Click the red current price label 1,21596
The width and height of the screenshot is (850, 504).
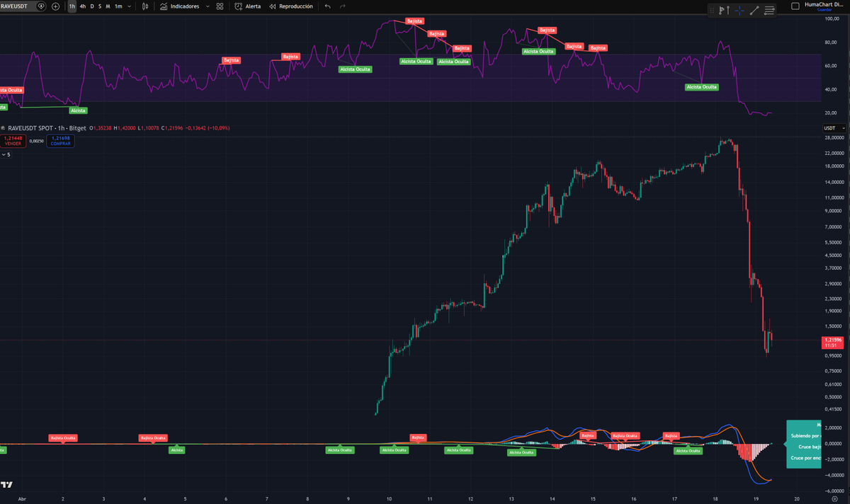pyautogui.click(x=832, y=343)
